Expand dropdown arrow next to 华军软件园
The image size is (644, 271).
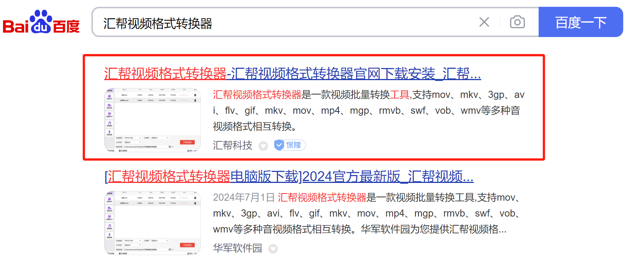[x=273, y=249]
